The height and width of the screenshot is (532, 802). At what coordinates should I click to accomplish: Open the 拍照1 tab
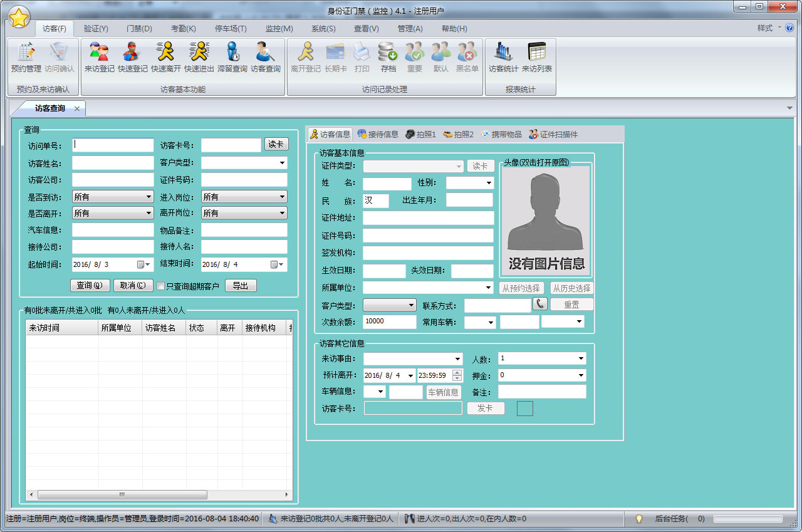(x=420, y=134)
